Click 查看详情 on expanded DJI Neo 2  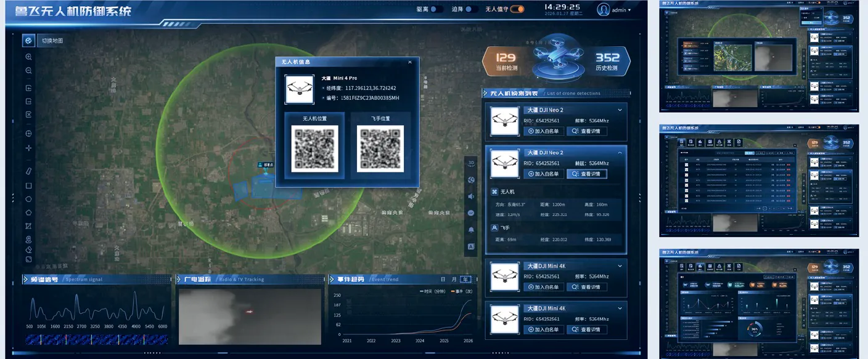(x=587, y=174)
